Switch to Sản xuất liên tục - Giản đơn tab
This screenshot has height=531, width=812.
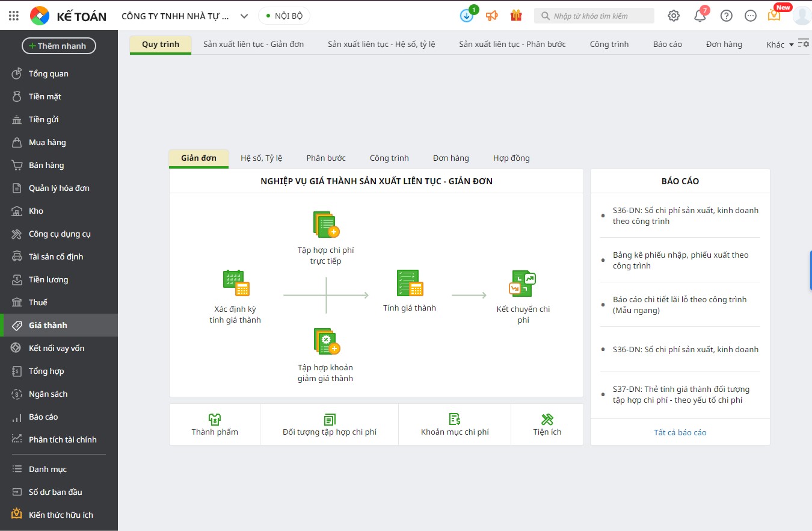[x=253, y=44]
